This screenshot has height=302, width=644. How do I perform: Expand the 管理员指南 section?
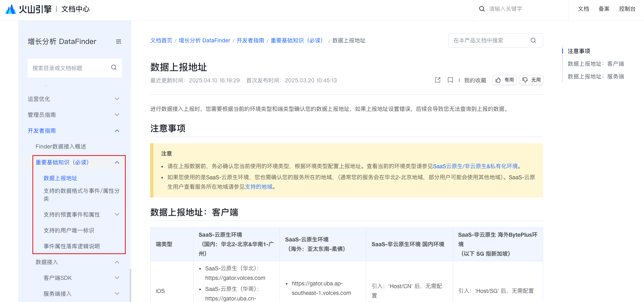(x=117, y=115)
